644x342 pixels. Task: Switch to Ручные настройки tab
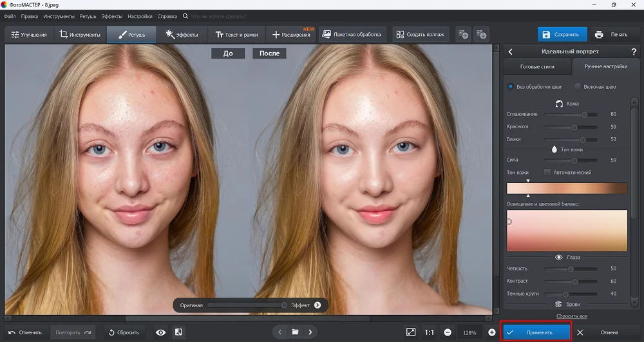[x=606, y=66]
